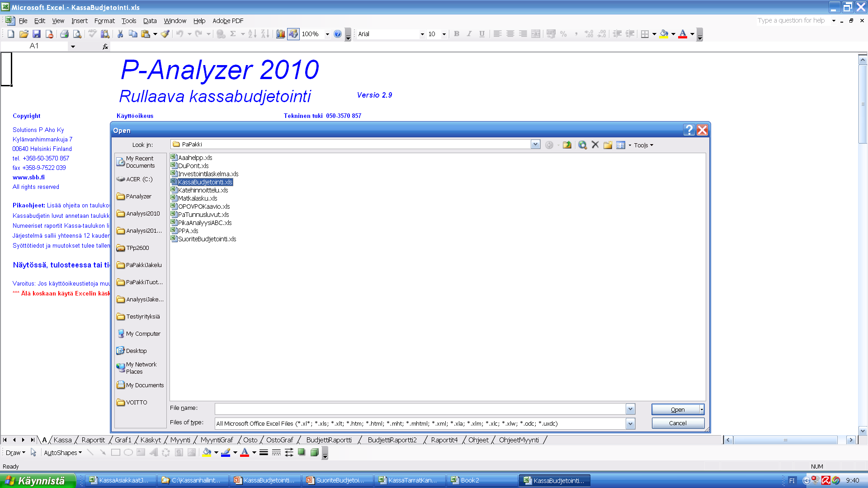This screenshot has width=868, height=488.
Task: Open Book2 from the taskbar
Action: [x=482, y=480]
